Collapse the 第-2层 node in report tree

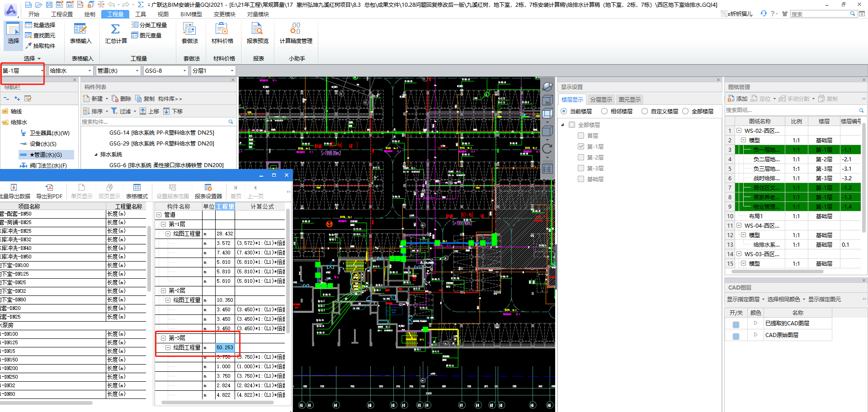(x=164, y=290)
